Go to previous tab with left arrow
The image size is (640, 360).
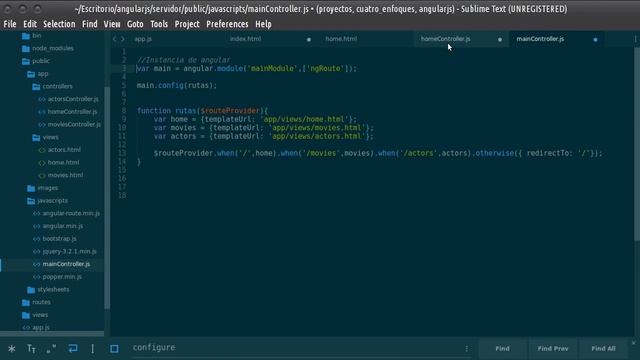coord(114,39)
